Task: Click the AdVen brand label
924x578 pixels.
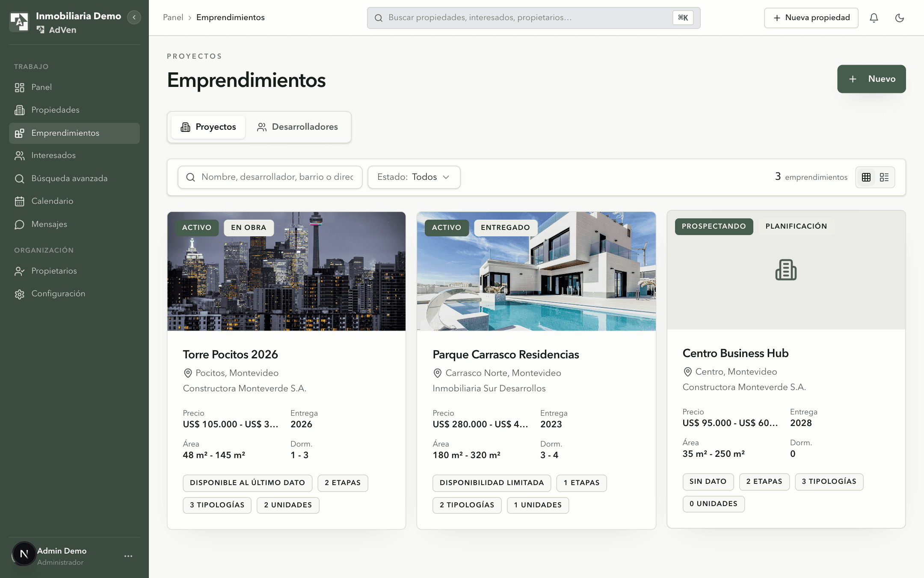Action: [57, 30]
